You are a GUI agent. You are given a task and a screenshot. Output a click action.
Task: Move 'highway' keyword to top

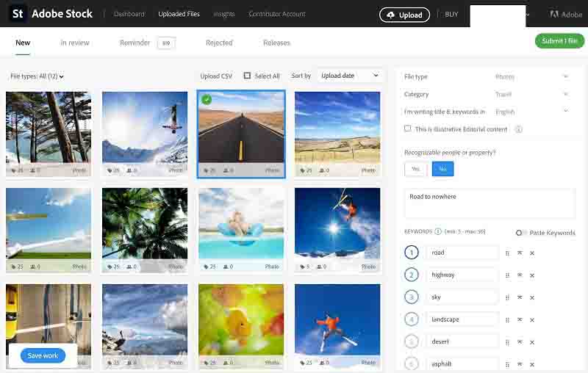click(x=520, y=275)
